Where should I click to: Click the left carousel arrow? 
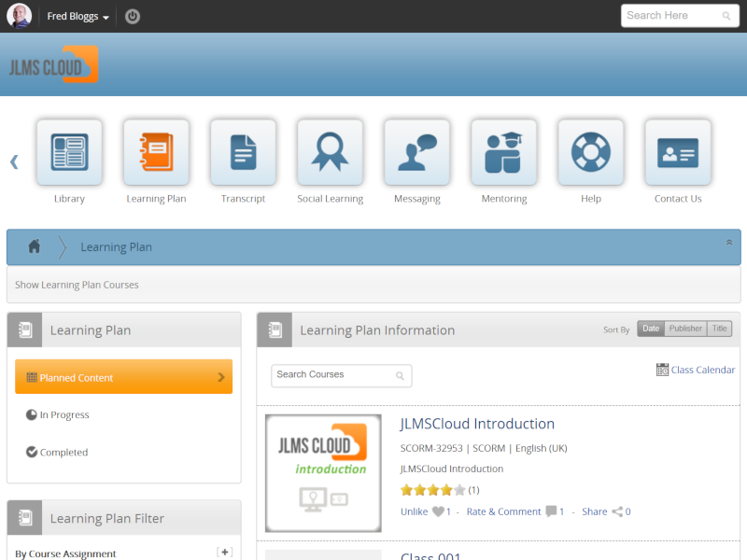[14, 161]
